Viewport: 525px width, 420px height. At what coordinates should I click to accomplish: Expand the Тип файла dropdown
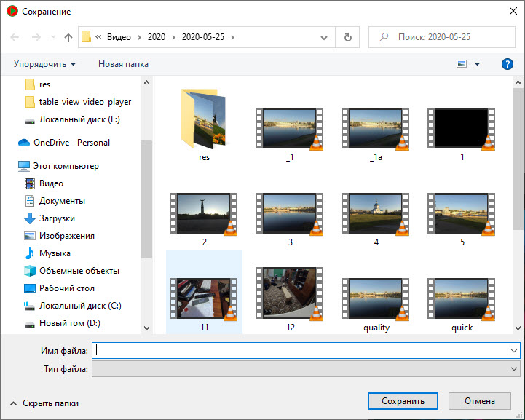pos(515,370)
